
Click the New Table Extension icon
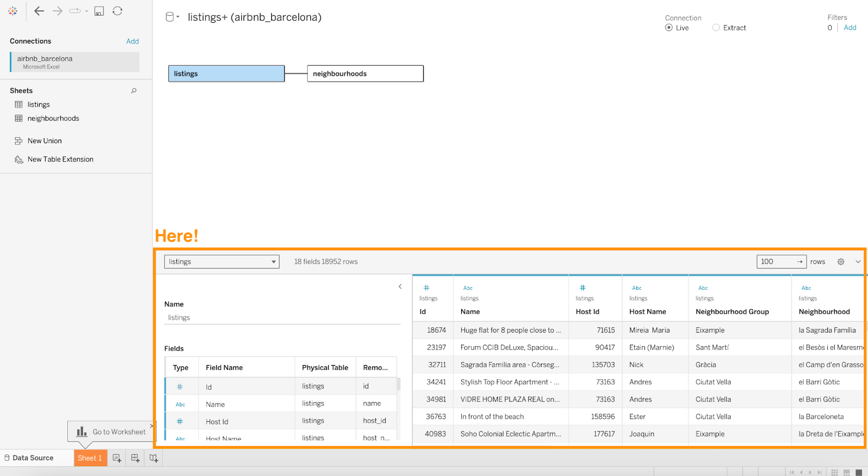pos(18,160)
